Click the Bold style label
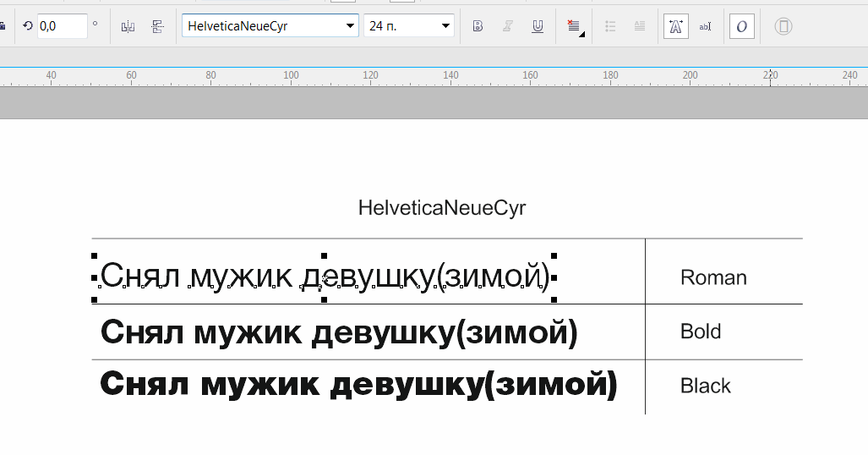This screenshot has height=455, width=868. 701,332
